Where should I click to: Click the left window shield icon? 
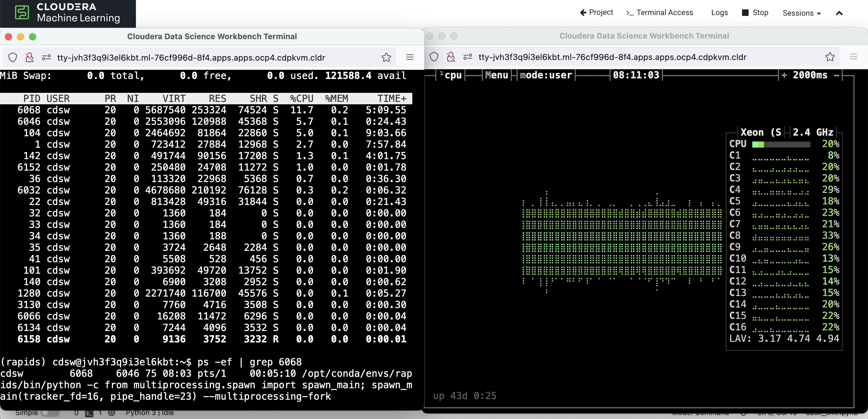tap(13, 58)
